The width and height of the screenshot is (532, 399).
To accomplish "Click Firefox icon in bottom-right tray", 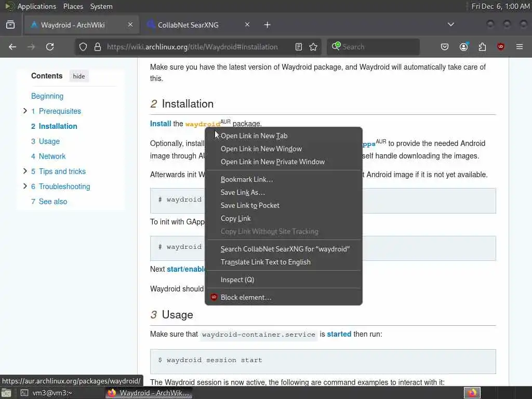I will [472, 393].
